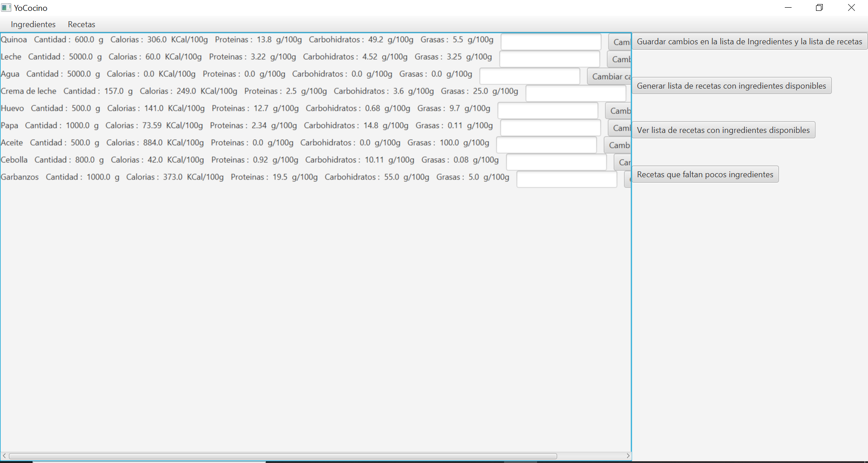868x463 pixels.
Task: Click the Huevo proteins value 12.7
Action: (x=261, y=109)
